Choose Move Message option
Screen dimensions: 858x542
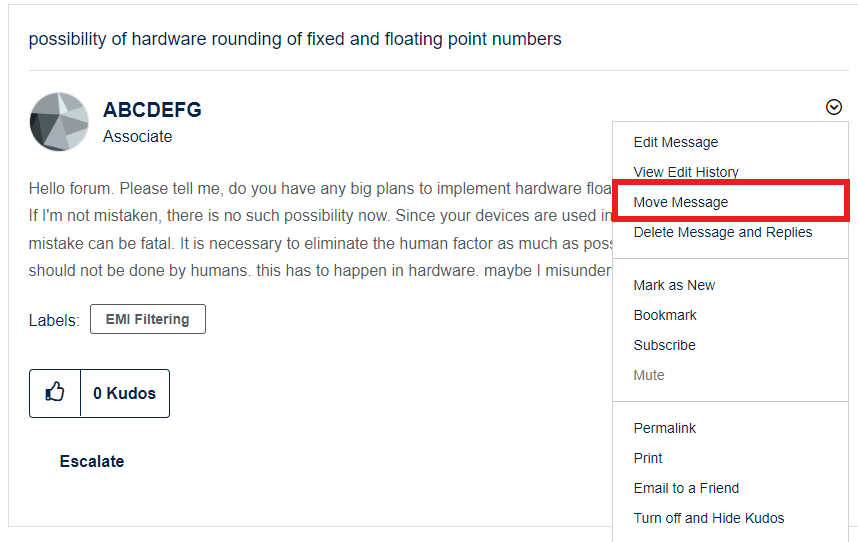click(681, 202)
